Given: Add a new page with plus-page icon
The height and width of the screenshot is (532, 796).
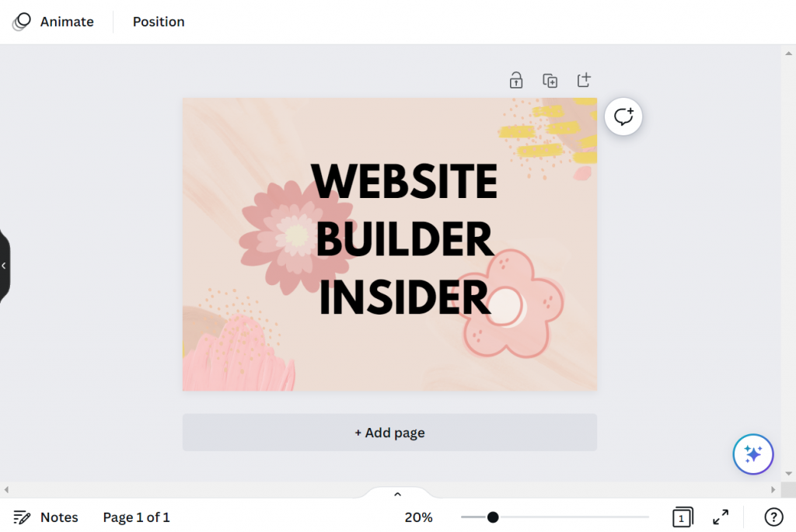Looking at the screenshot, I should [x=584, y=80].
